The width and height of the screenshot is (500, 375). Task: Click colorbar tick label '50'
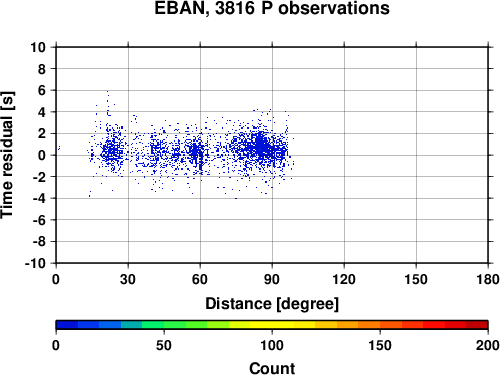[x=164, y=345]
